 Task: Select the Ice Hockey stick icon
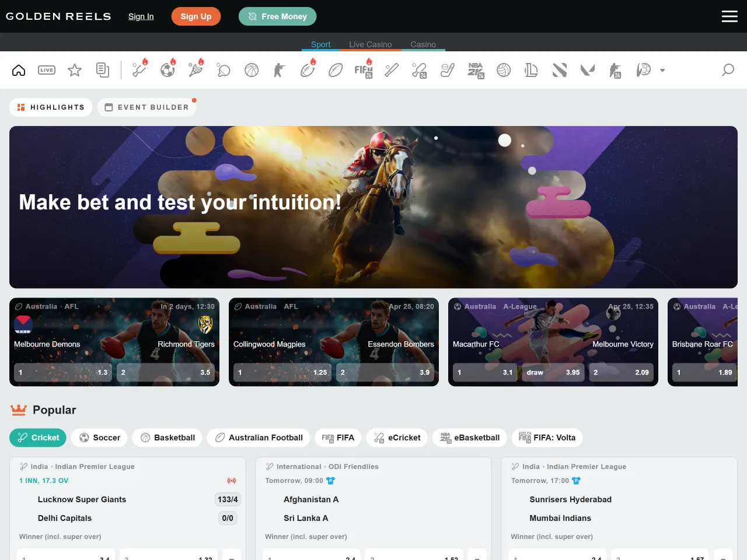448,71
